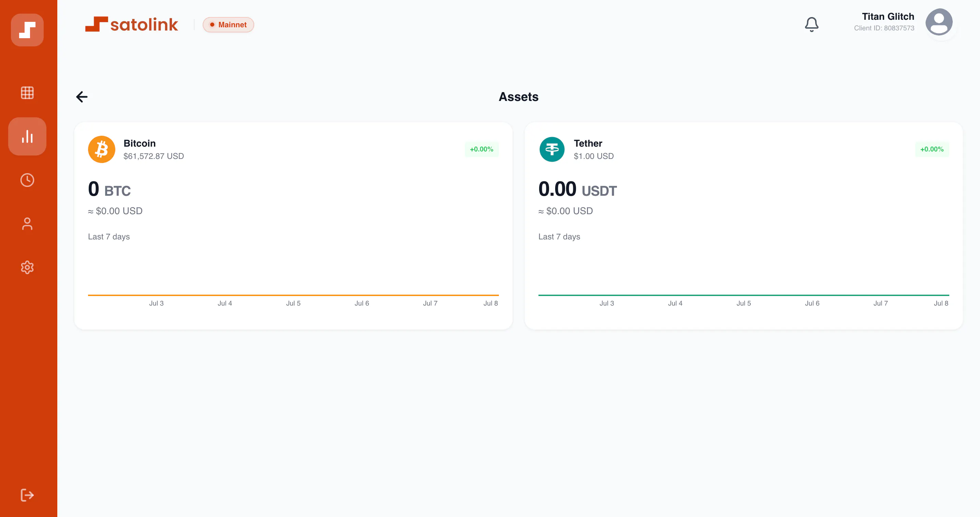The height and width of the screenshot is (517, 980).
Task: Click the satolink sidebar logo icon
Action: tap(27, 30)
